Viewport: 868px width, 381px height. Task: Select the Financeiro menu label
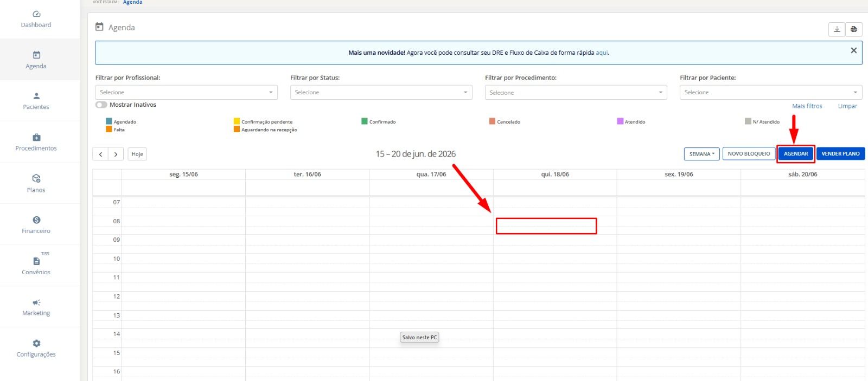[x=36, y=231]
